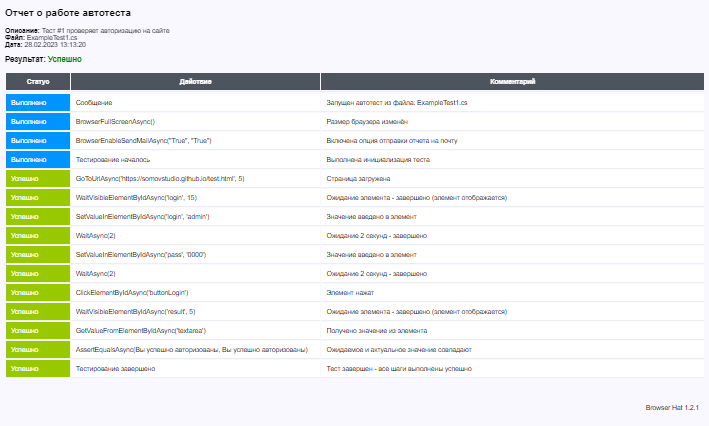The width and height of the screenshot is (709, 426).
Task: Select the SetValueInElementByIdAsync 'pass', '0000' cell
Action: pyautogui.click(x=141, y=254)
